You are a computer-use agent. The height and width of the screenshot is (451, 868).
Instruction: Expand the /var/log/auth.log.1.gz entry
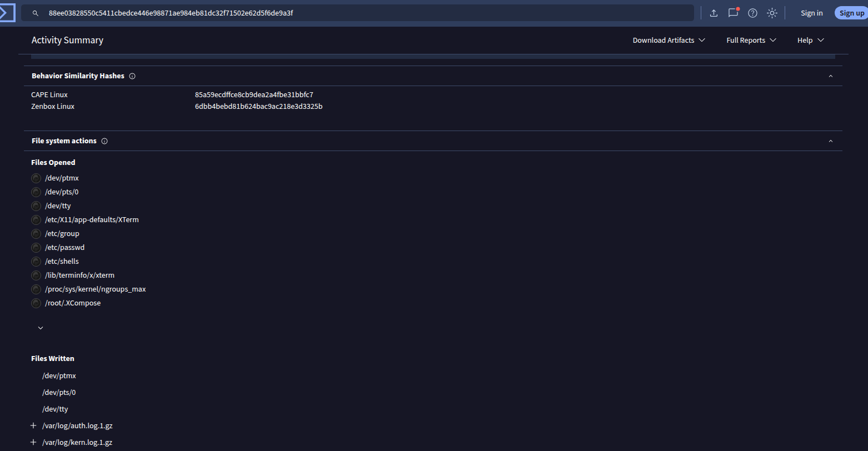[33, 425]
